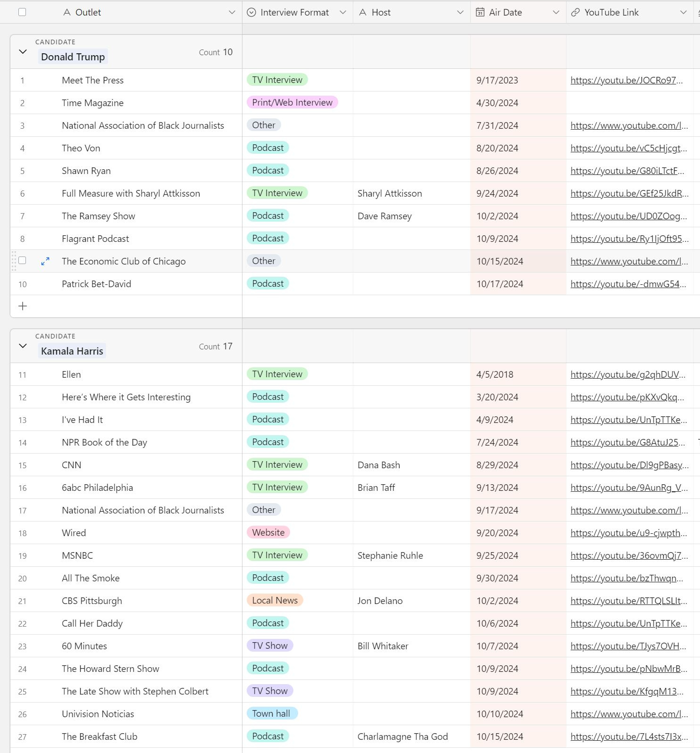700x753 pixels.
Task: Click the TV Show tag in the 60 Minutes row
Action: (270, 645)
